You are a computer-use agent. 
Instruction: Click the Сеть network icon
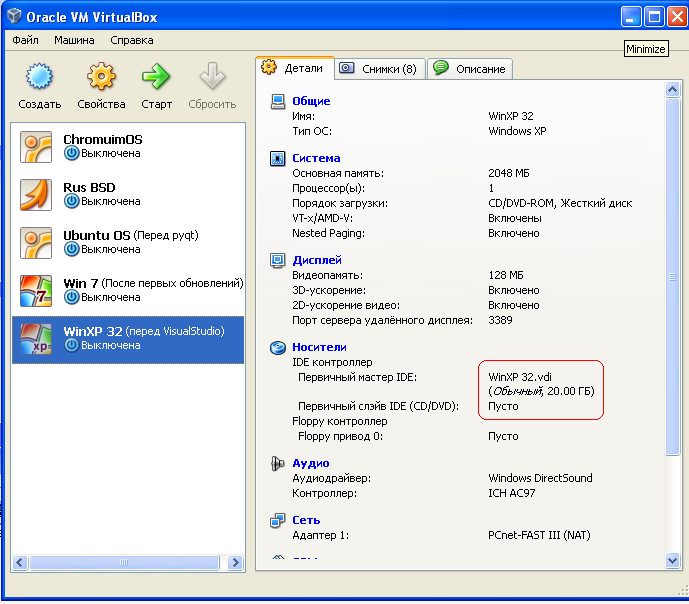tap(278, 521)
